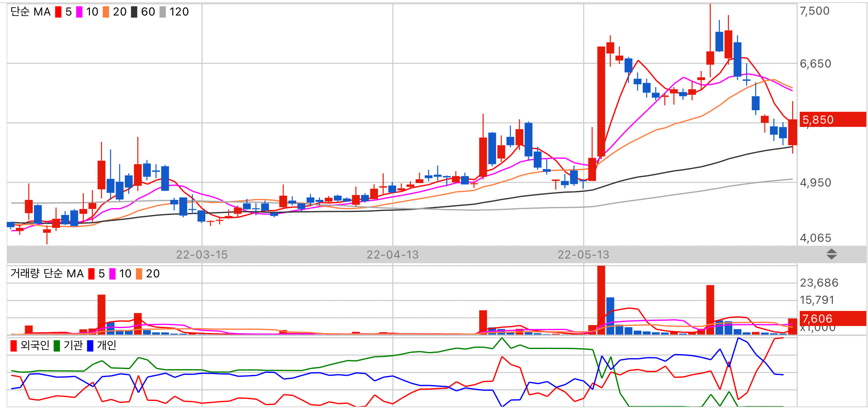Screen dimensions: 868x411
Task: Click the 거래량 단순 MA legend label
Action: click(47, 274)
